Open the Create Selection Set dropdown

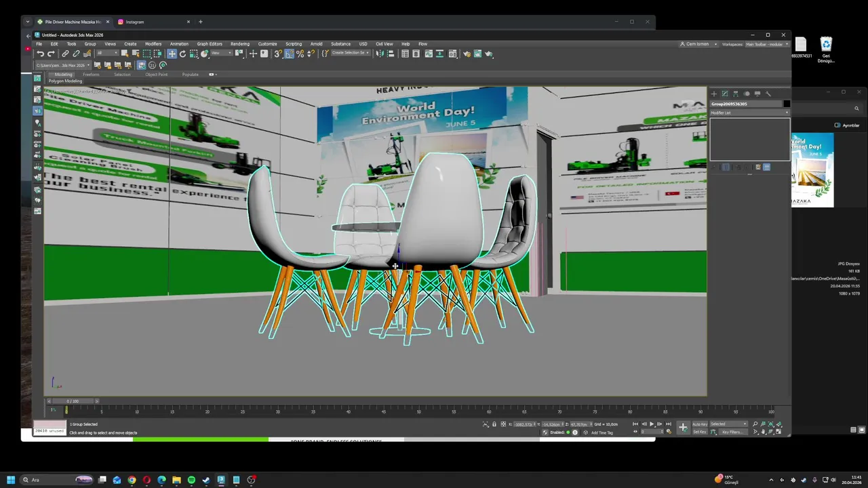(x=351, y=53)
